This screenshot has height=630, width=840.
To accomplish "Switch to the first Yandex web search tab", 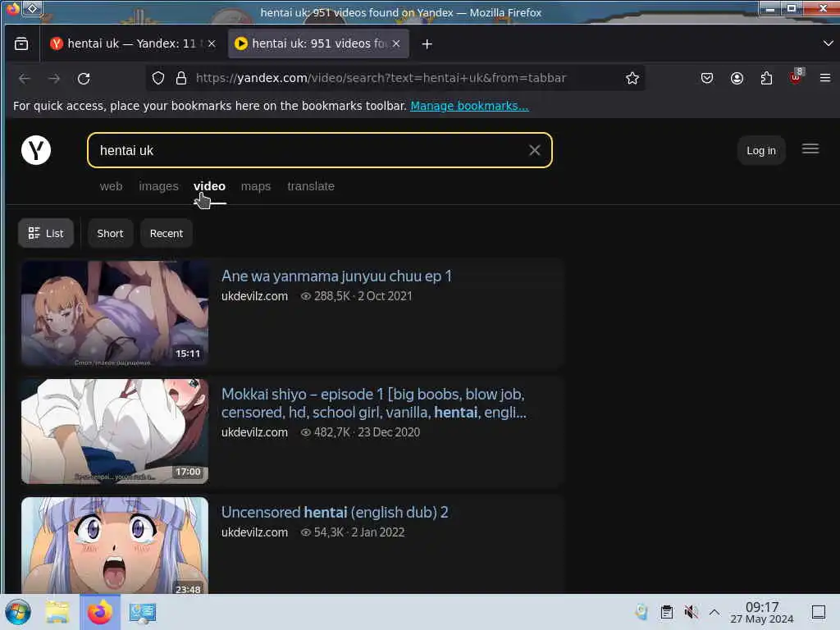I will [133, 43].
